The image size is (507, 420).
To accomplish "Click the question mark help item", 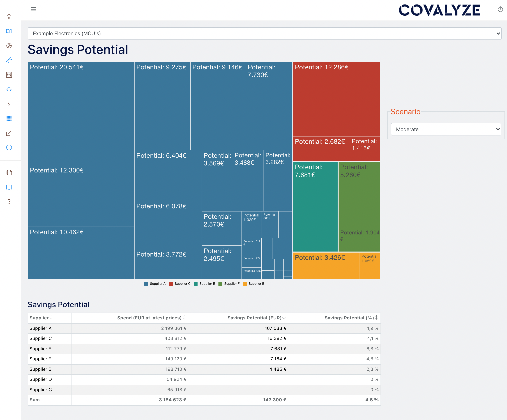I will point(9,202).
